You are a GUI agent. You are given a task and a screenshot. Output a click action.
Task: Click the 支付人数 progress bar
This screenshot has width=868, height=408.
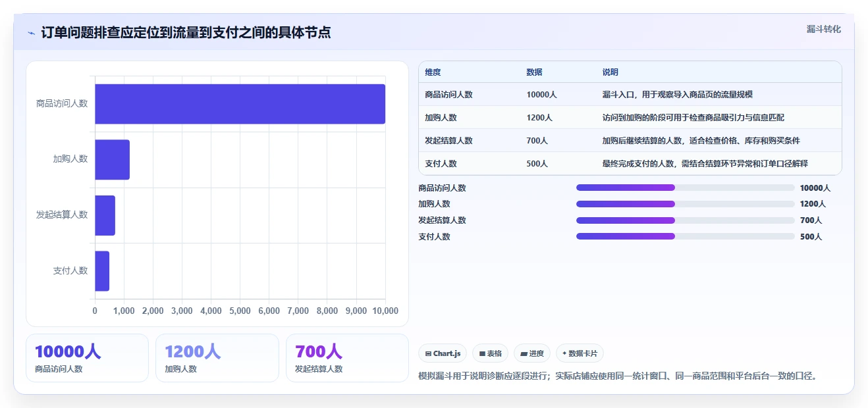(685, 236)
